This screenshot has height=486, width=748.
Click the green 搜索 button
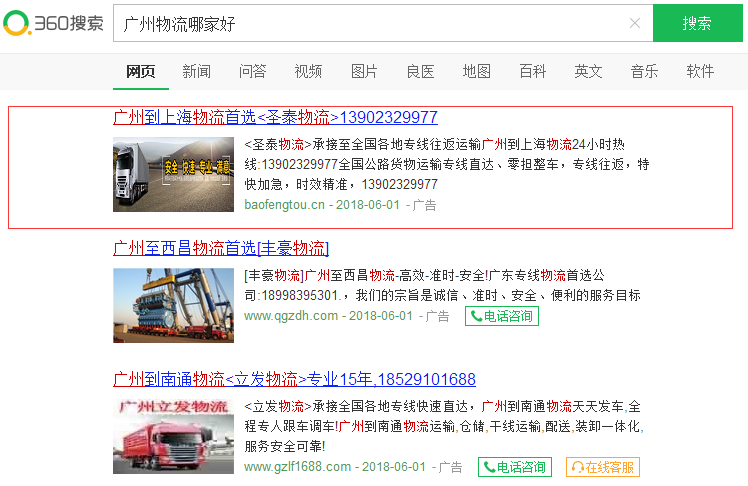coord(697,23)
